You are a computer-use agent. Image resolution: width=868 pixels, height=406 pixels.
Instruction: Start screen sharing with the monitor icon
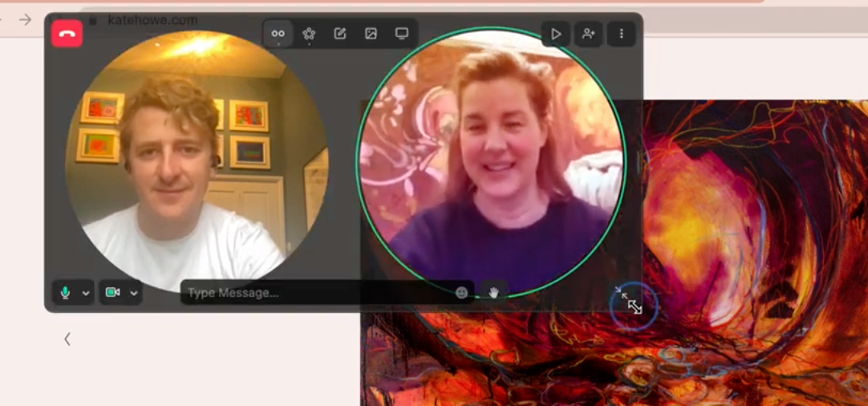[x=402, y=34]
